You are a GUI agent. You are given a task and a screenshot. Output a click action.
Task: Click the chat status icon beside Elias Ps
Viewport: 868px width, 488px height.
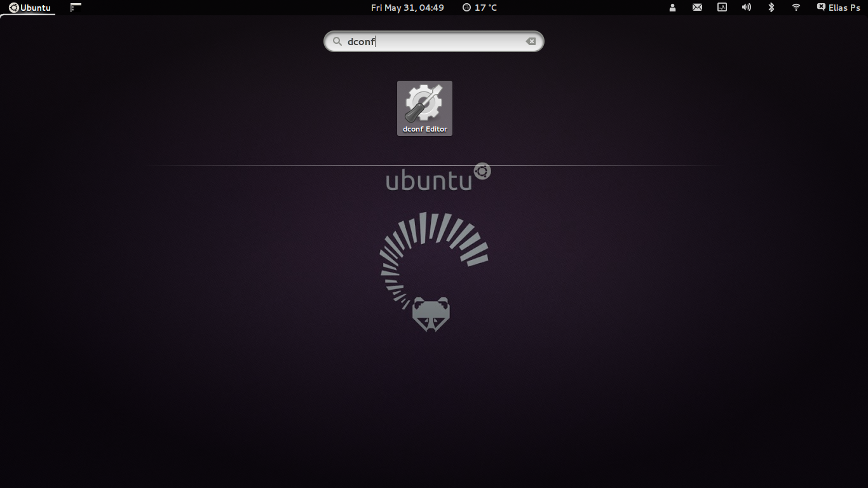(x=821, y=8)
